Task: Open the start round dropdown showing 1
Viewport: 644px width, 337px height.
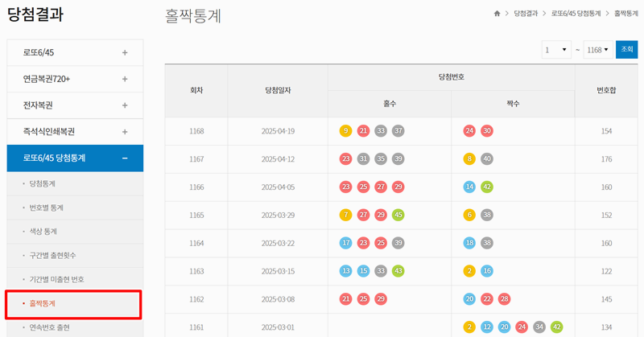Action: (556, 50)
